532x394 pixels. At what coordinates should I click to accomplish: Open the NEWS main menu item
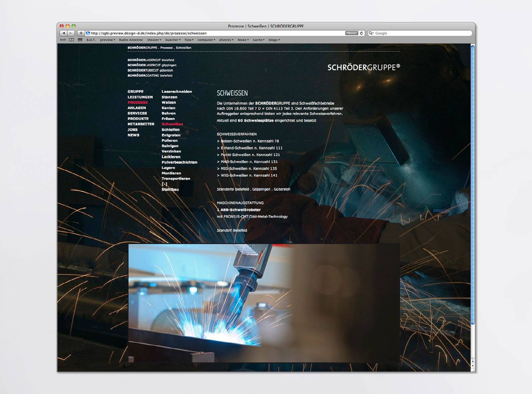click(133, 135)
